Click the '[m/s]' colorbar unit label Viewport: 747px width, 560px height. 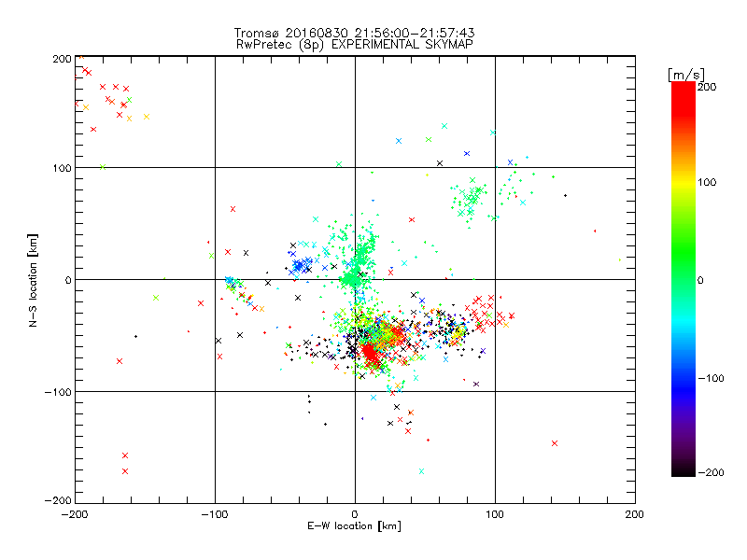coord(685,75)
